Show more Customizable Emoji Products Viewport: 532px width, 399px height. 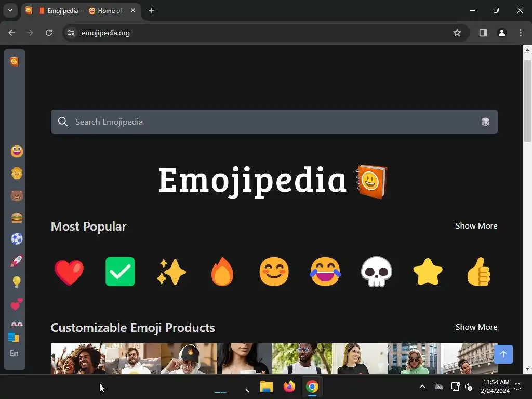pos(476,327)
